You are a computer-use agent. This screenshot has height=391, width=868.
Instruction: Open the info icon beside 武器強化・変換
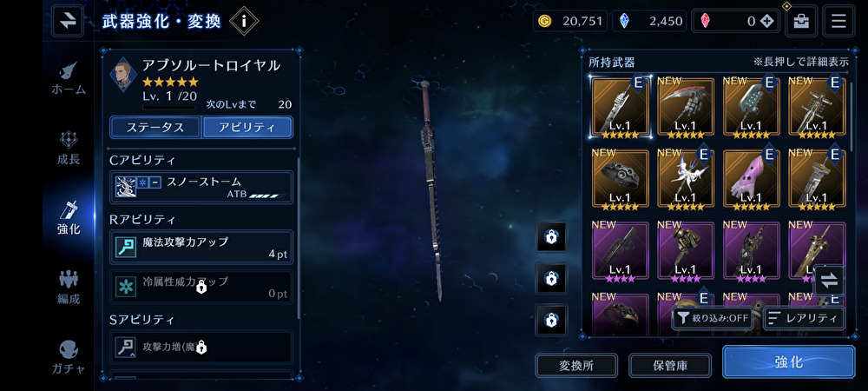[x=244, y=21]
